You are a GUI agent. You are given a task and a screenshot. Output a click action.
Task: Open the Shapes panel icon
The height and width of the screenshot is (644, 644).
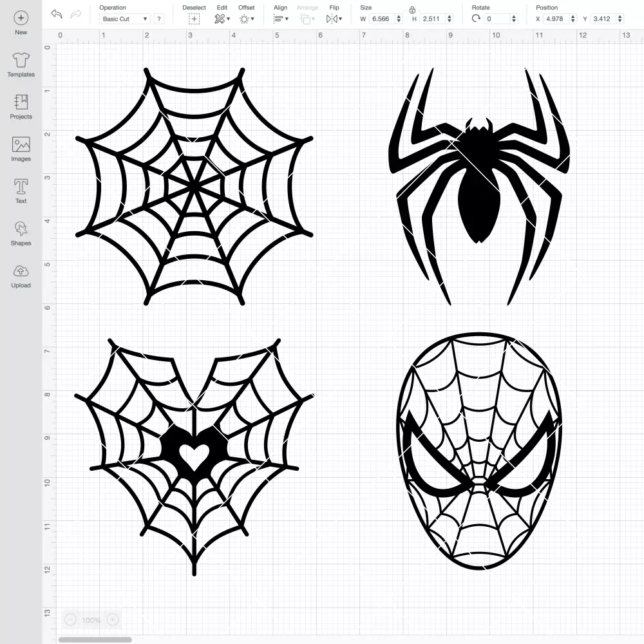click(21, 229)
